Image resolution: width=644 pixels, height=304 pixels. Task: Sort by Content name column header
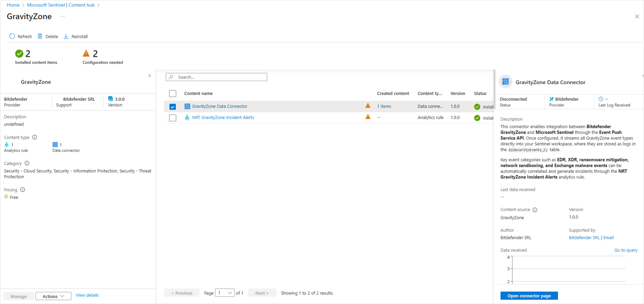[x=199, y=93]
